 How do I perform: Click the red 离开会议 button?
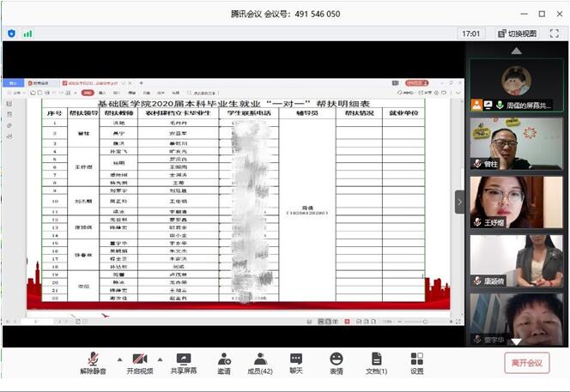(x=526, y=363)
